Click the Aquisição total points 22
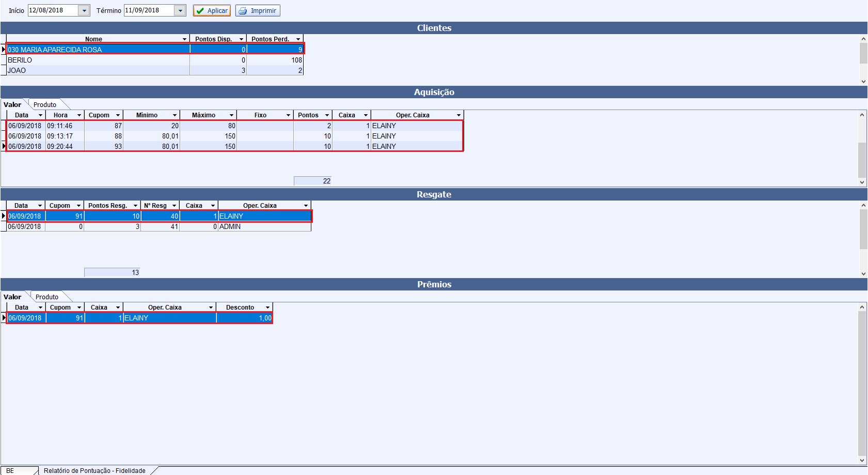The height and width of the screenshot is (475, 868). 313,181
